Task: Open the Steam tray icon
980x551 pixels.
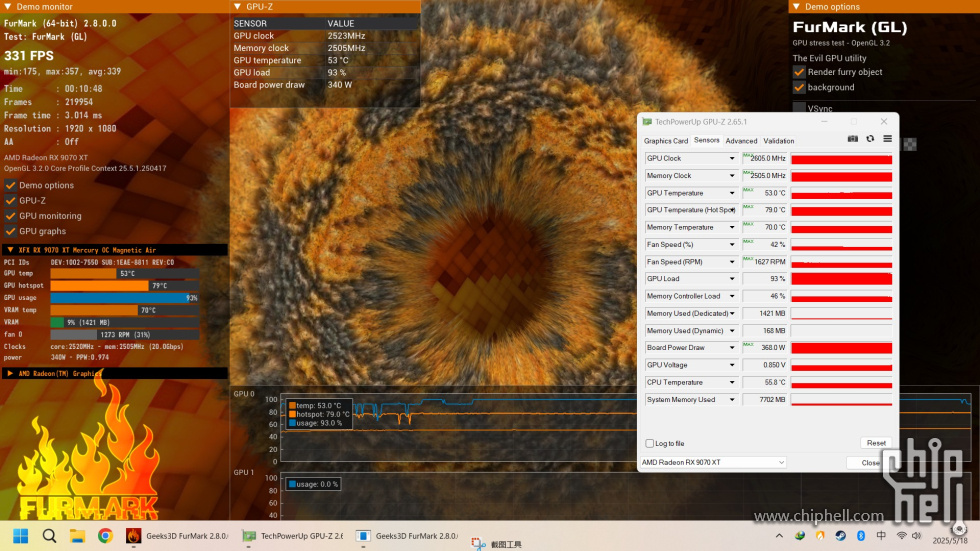Action: click(841, 536)
